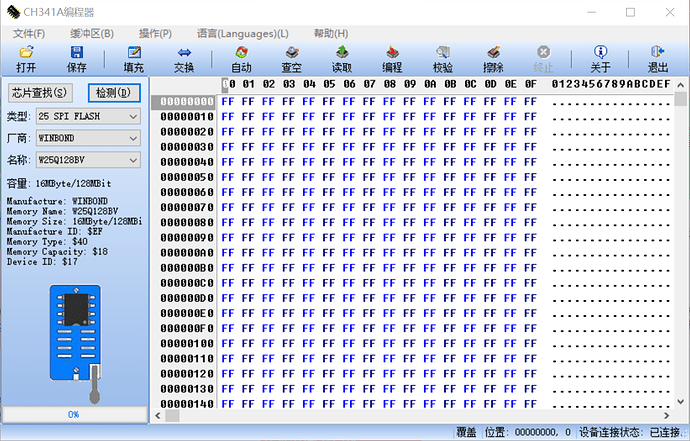Click 位置: 00000000, 0 status entry
This screenshot has width=690, height=441.
[527, 432]
